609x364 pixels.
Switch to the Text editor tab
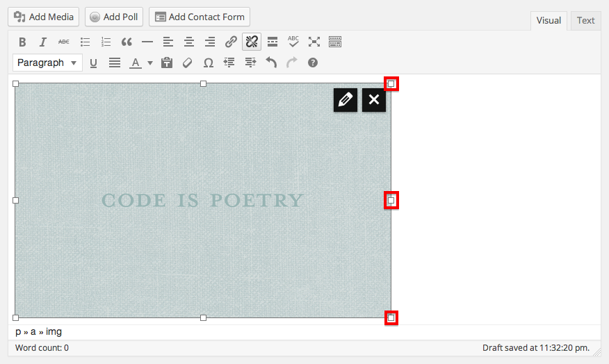[585, 20]
